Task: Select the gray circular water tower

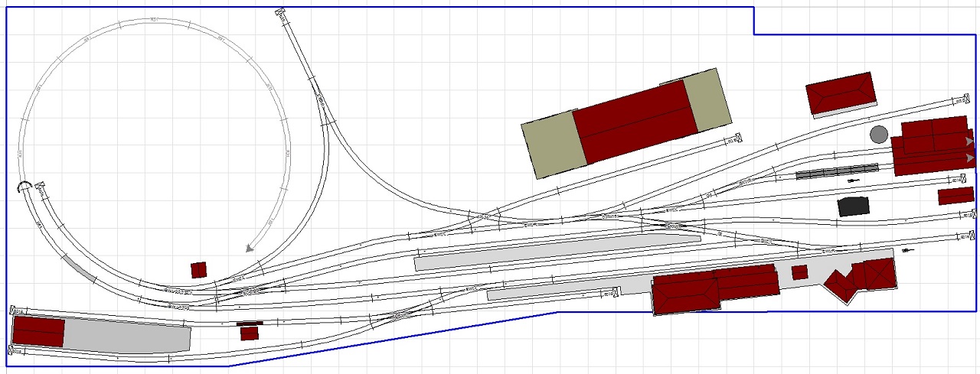Action: [x=879, y=135]
